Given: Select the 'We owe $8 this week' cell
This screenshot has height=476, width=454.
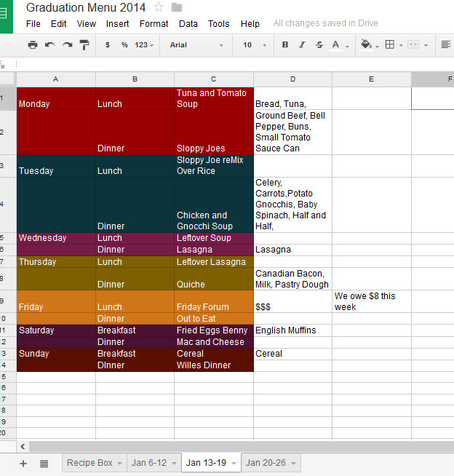Looking at the screenshot, I should click(372, 301).
